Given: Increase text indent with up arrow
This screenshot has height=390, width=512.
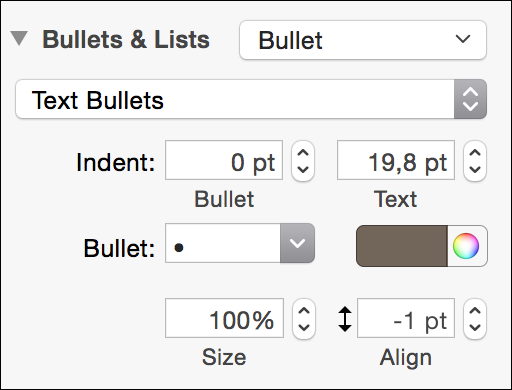Looking at the screenshot, I should tap(475, 153).
